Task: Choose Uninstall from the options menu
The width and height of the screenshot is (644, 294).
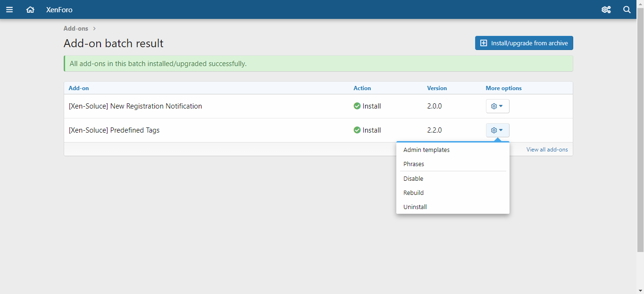Action: tap(415, 207)
